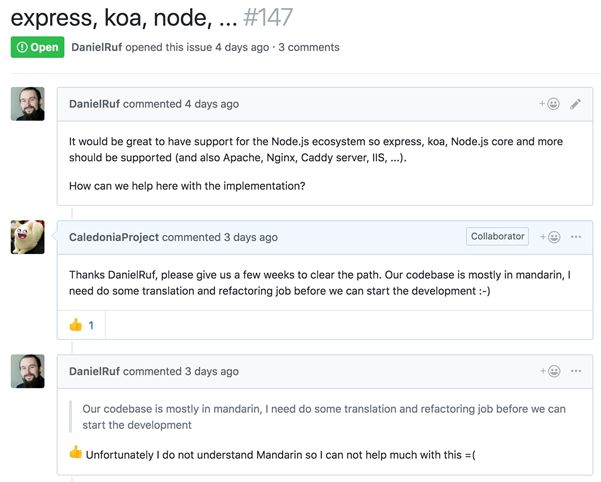Screen dimensions: 601x482
Task: Open options menu on last DanielRuf comment
Action: point(576,371)
